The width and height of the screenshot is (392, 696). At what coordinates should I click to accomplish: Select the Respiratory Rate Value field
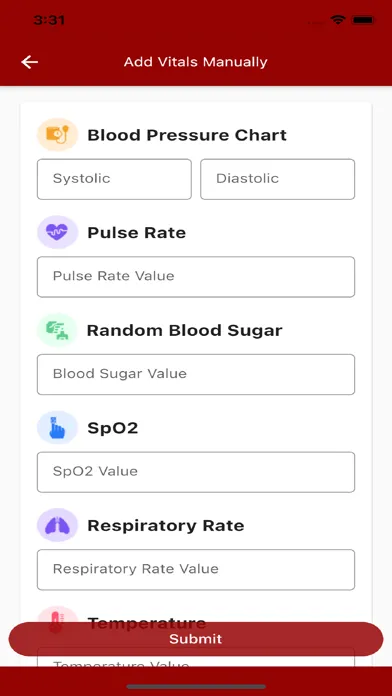point(196,570)
